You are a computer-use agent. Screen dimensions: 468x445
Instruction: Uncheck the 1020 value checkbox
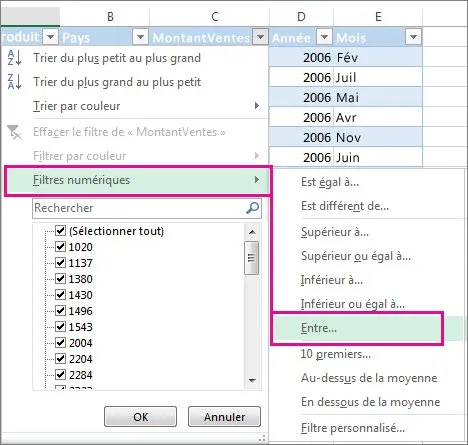point(60,247)
